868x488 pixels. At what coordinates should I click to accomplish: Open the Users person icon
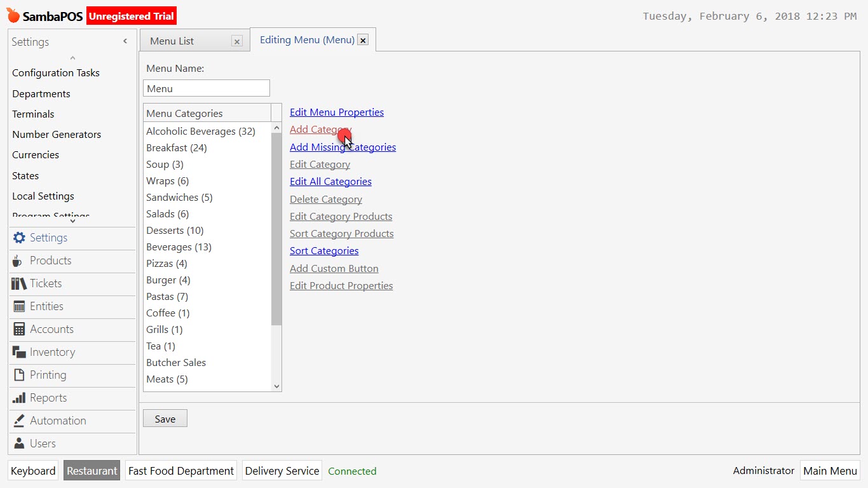[18, 444]
